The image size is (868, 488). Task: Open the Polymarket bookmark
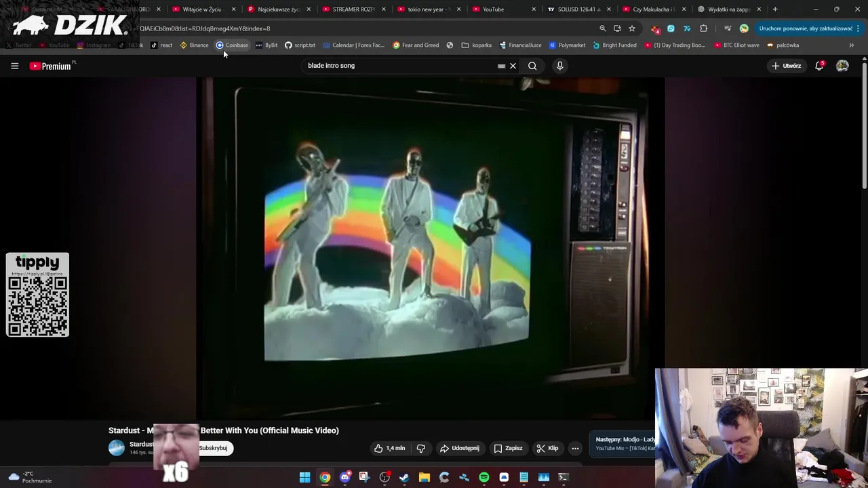click(567, 45)
